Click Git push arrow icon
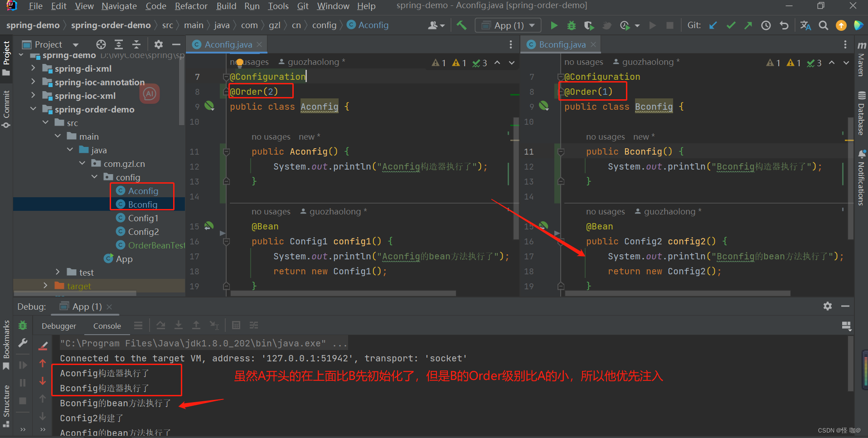This screenshot has width=868, height=438. coord(748,25)
